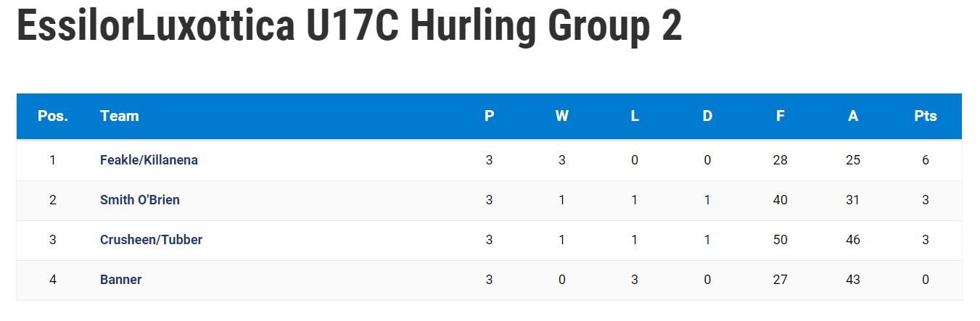Click position number 1 in first row
This screenshot has width=980, height=321.
click(x=52, y=160)
